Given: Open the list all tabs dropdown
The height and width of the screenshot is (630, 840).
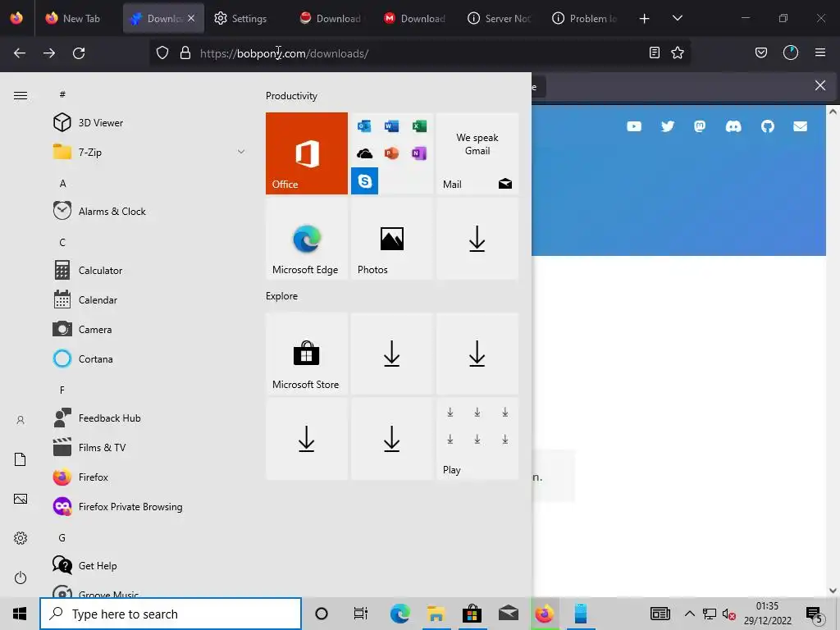Looking at the screenshot, I should [677, 18].
